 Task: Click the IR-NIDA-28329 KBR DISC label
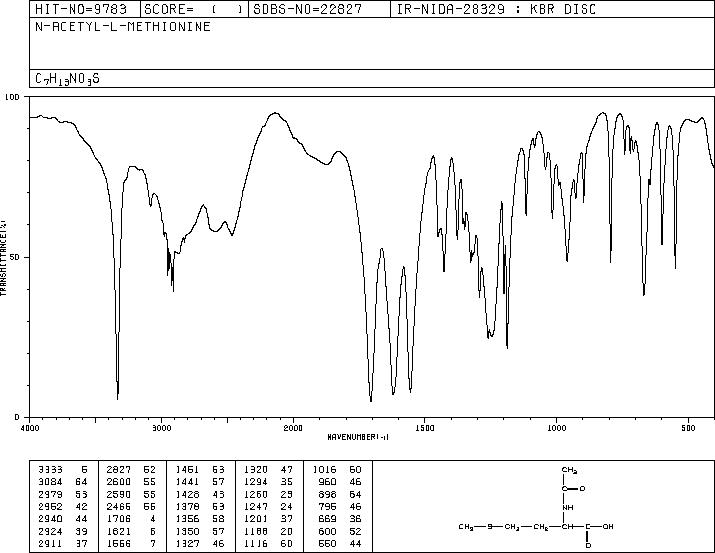coord(496,9)
